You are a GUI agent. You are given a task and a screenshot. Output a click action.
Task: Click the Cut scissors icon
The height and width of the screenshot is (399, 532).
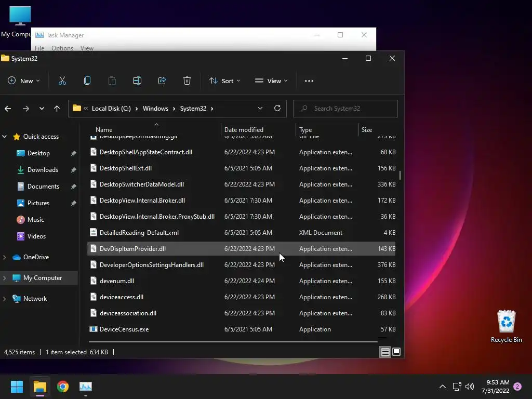pyautogui.click(x=62, y=81)
